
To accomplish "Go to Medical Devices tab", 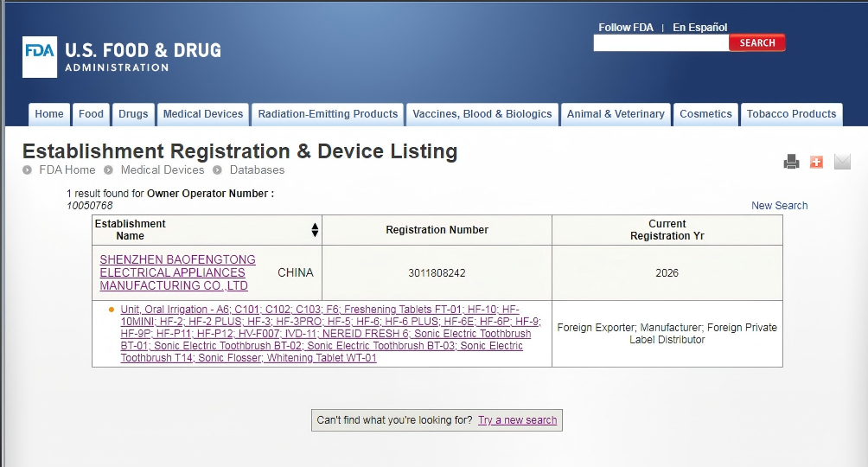I will click(x=202, y=114).
